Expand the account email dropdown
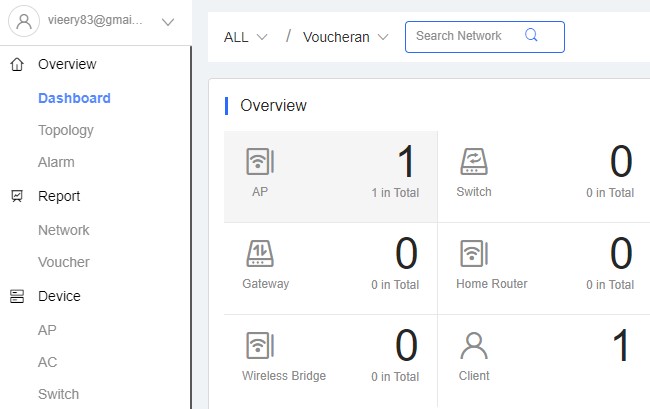Screen dimensions: 650x409 point(167,21)
